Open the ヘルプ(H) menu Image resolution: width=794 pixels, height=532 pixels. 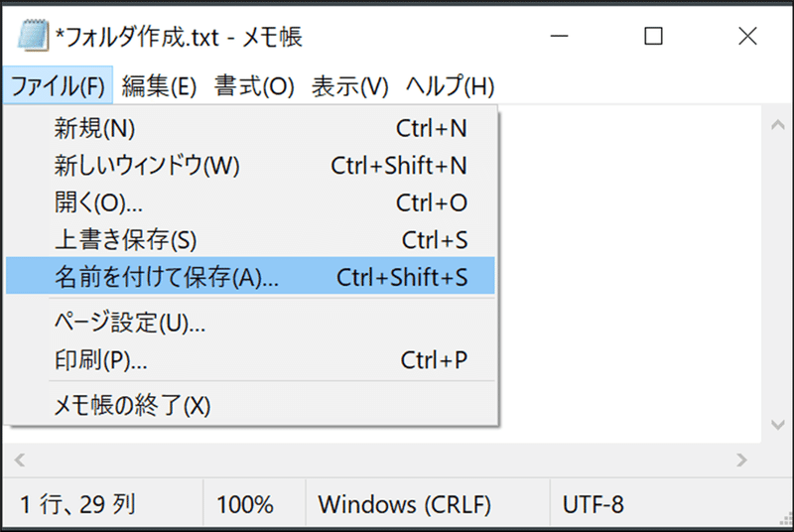pos(450,86)
